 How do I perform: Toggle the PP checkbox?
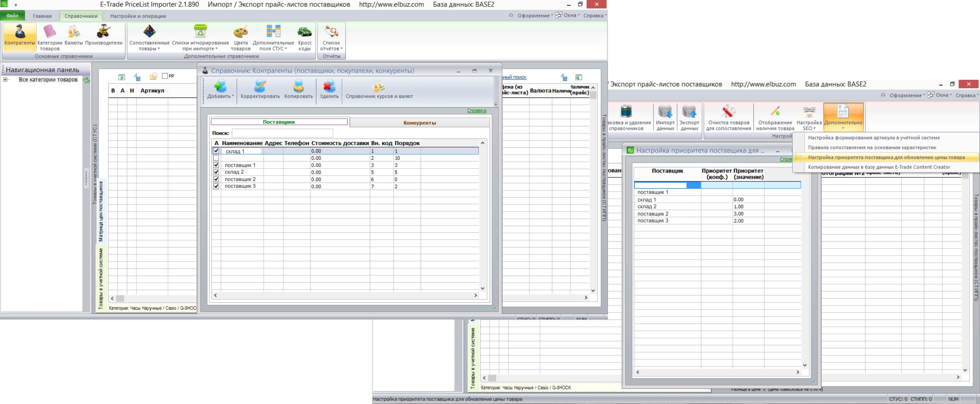165,76
